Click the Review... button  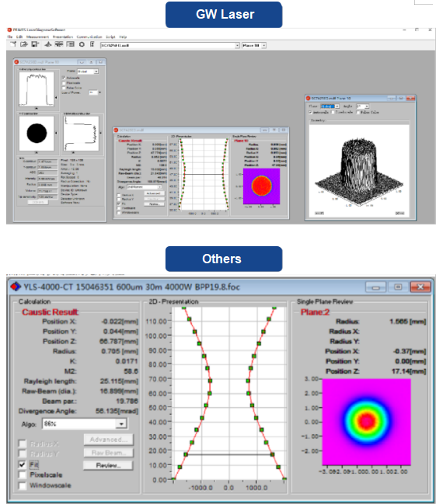tap(108, 465)
